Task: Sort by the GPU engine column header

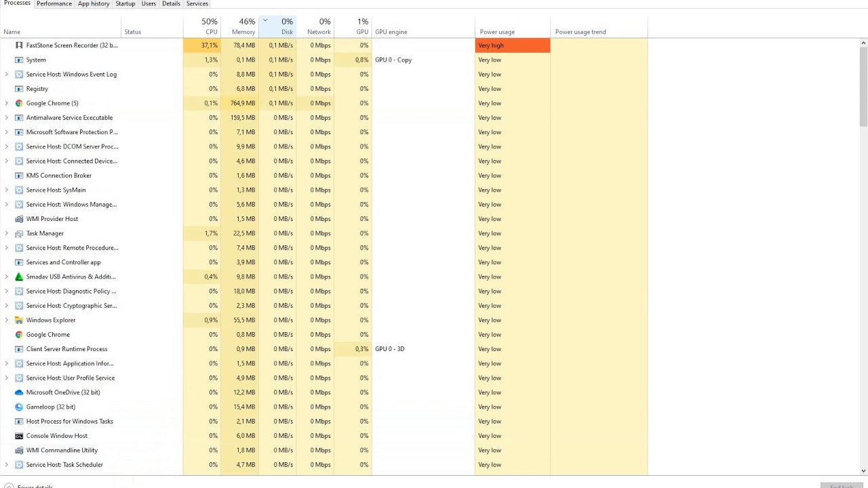Action: pos(423,26)
